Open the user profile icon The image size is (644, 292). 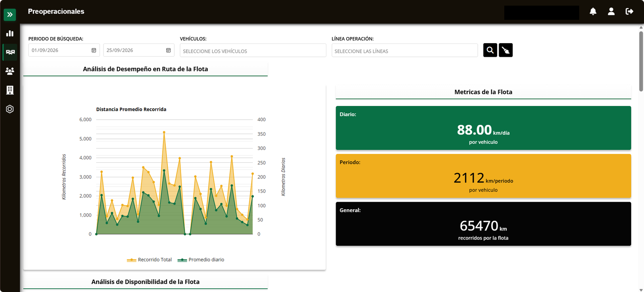pos(611,12)
